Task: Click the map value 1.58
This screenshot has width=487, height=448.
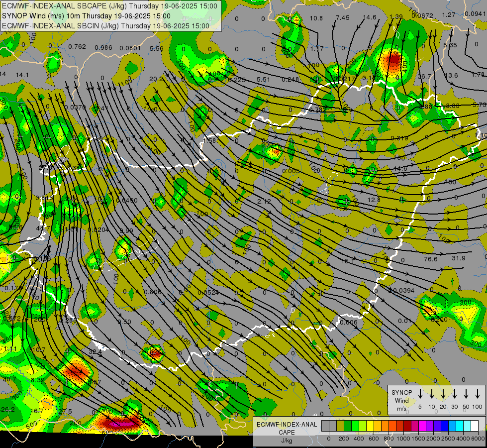Action: 209,140
